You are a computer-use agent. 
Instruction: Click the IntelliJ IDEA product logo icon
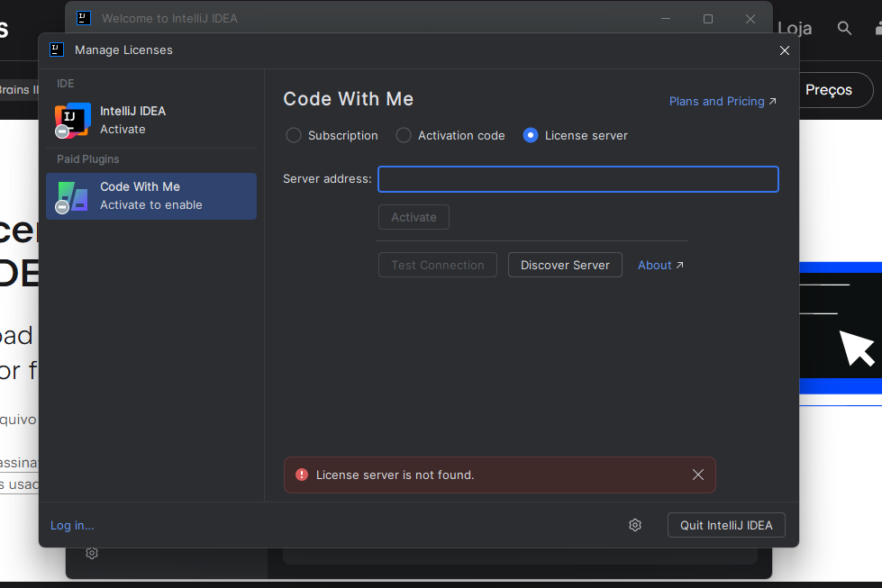pos(73,120)
